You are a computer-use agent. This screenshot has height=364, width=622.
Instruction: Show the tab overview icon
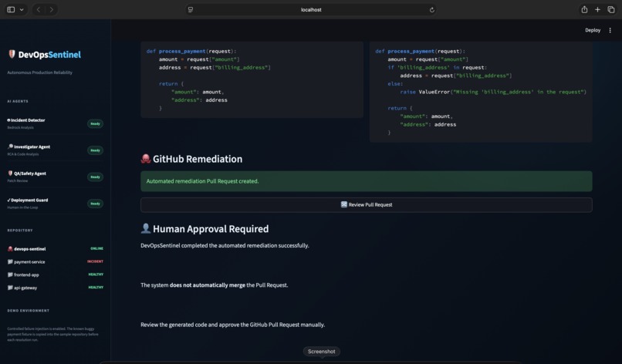click(611, 9)
